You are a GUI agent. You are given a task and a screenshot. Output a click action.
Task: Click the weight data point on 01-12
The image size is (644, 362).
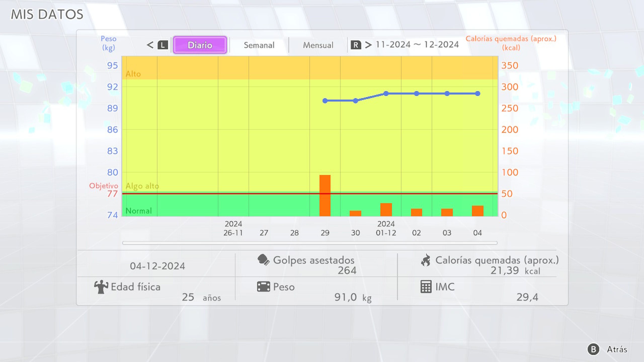(386, 94)
